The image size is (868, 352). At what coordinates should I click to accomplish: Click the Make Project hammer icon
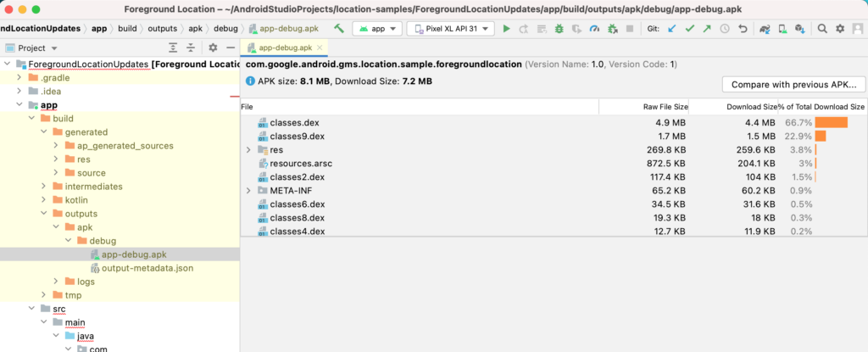[x=339, y=28]
